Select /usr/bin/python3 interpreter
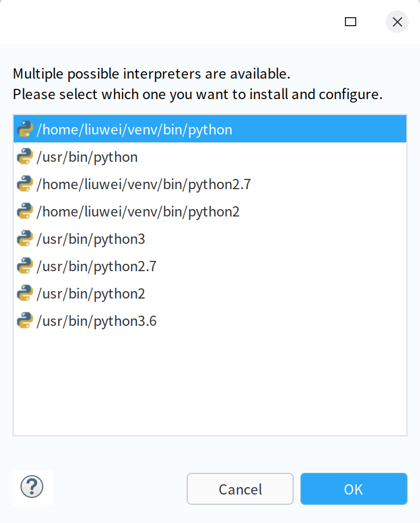Viewport: 420px width, 523px height. coord(90,239)
